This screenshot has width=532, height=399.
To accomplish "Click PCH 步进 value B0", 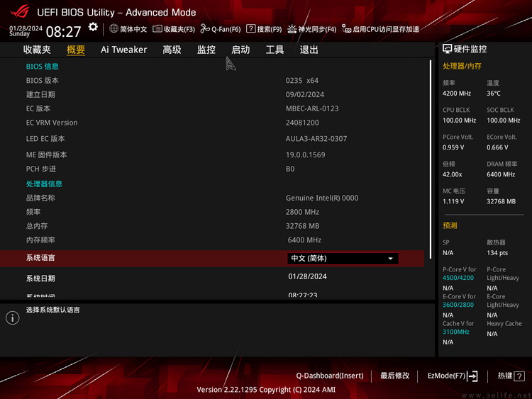I will coord(290,169).
